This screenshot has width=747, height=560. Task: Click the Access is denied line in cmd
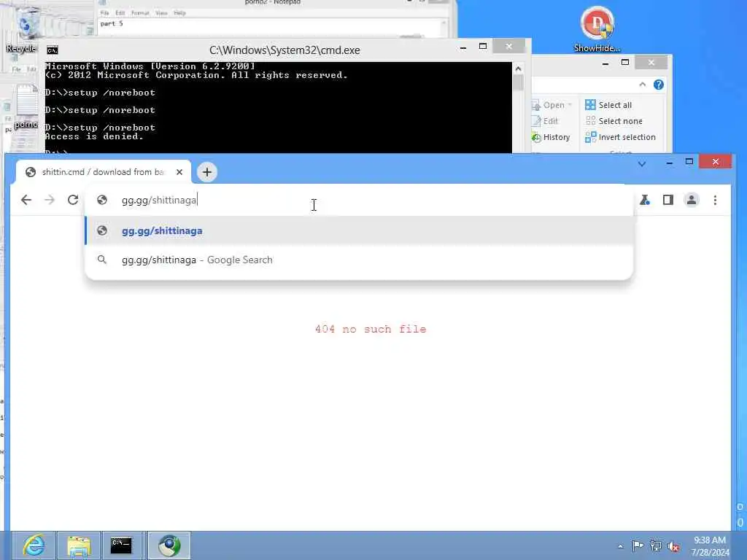click(x=94, y=136)
